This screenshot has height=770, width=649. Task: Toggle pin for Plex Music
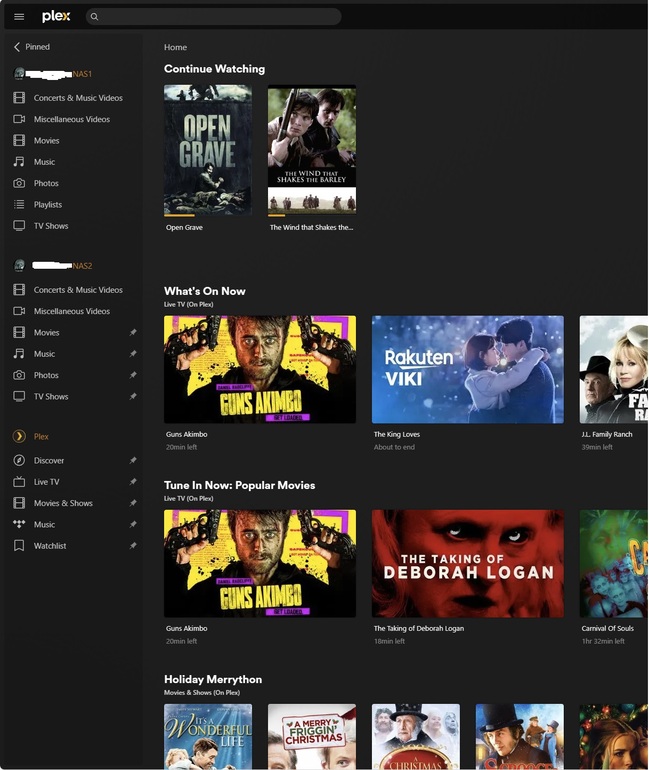133,524
